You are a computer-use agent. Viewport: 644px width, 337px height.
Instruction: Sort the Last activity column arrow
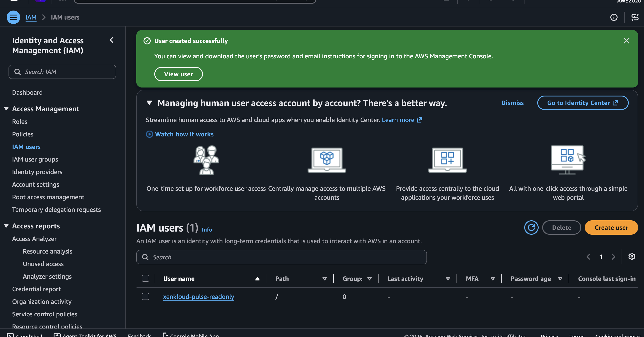(448, 279)
